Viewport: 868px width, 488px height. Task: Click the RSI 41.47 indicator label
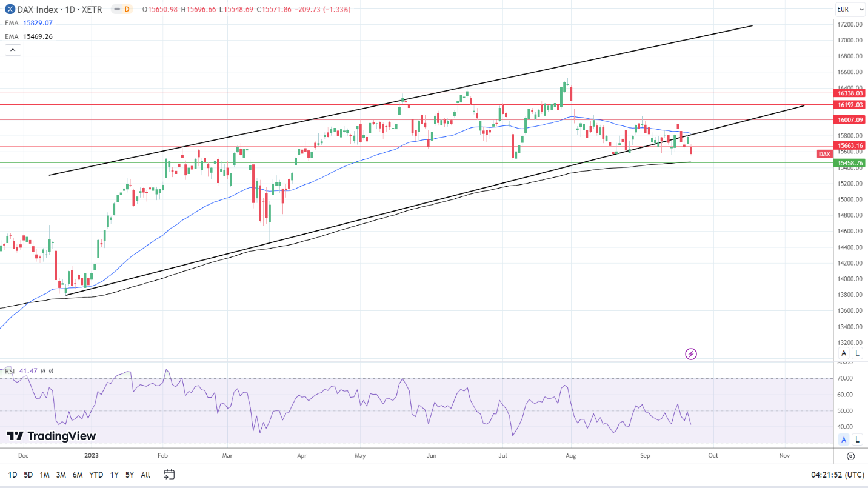tap(22, 370)
